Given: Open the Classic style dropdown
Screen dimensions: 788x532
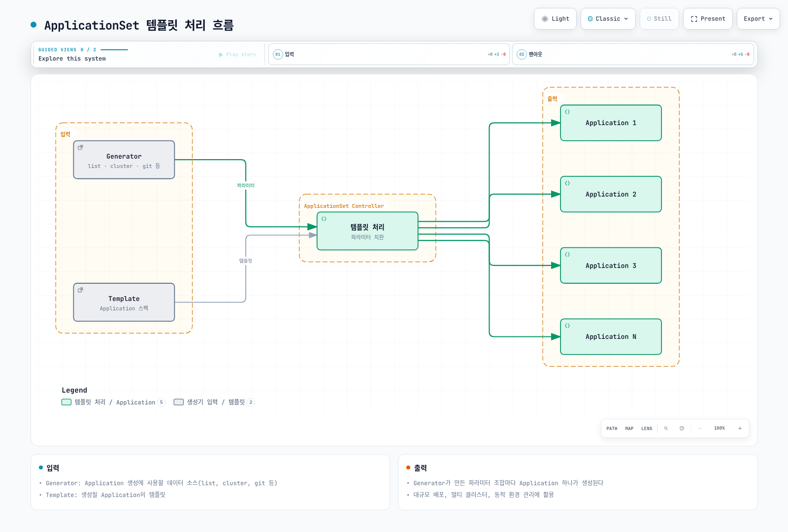Looking at the screenshot, I should coord(608,19).
